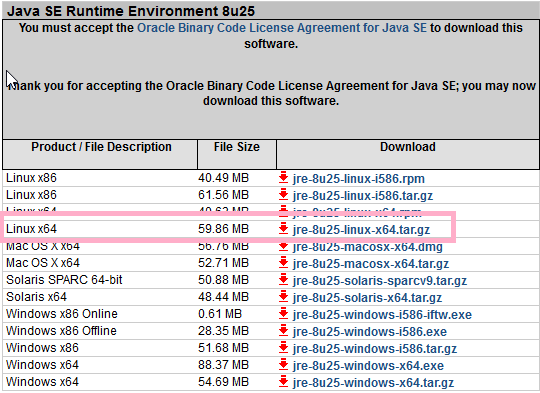Screen dimensions: 540x393
Task: Select the Solaris SPARC 64-bit row label
Action: (x=64, y=280)
